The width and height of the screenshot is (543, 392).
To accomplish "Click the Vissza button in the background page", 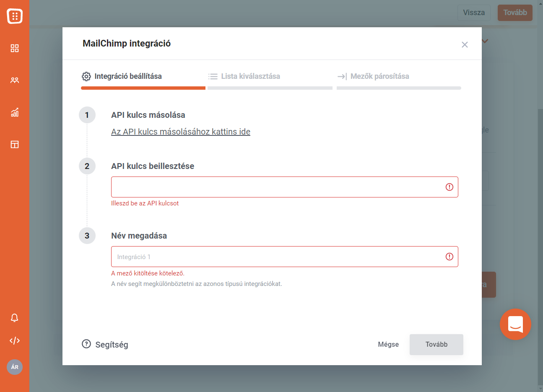I will (474, 13).
